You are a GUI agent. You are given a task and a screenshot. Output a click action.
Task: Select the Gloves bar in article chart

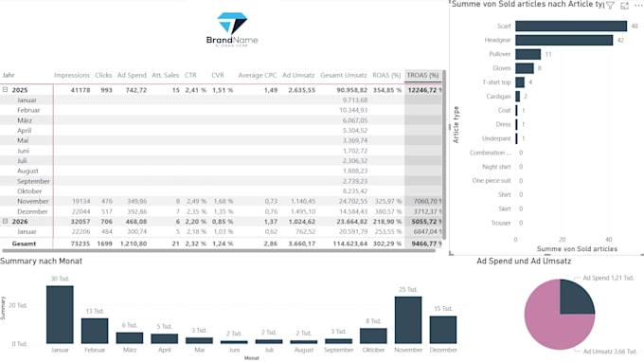click(x=525, y=68)
